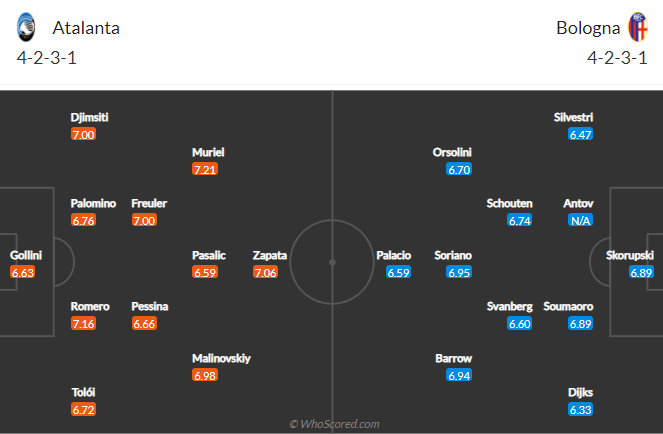Select Soriano's 6.95 rating badge
The height and width of the screenshot is (434, 663).
(459, 272)
